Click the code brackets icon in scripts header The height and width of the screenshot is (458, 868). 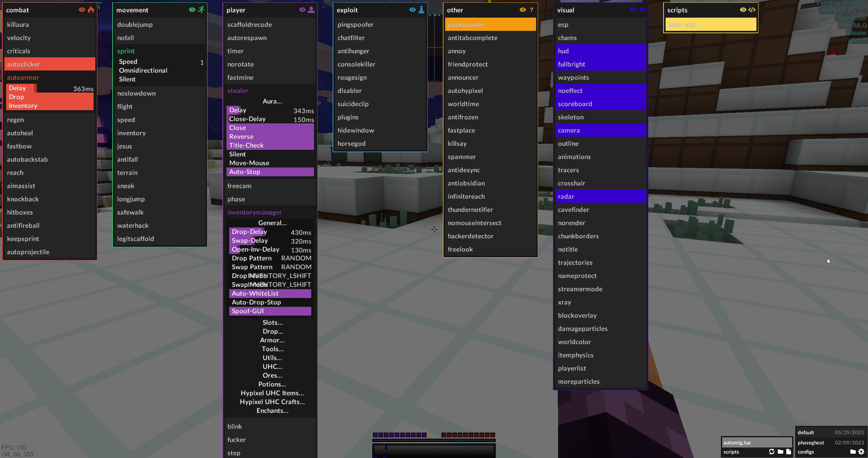[752, 10]
